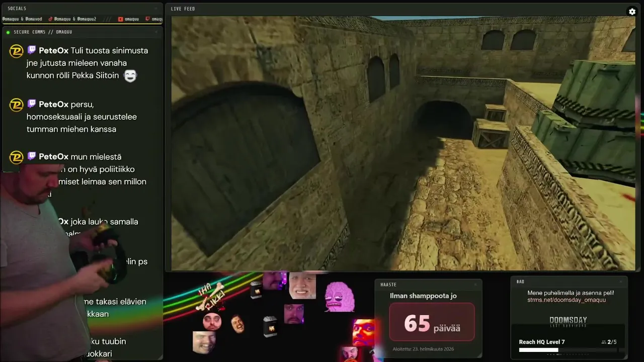Click the username PeteOx in the 'Tuli tuosta' message
The height and width of the screenshot is (362, 644).
[x=53, y=50]
